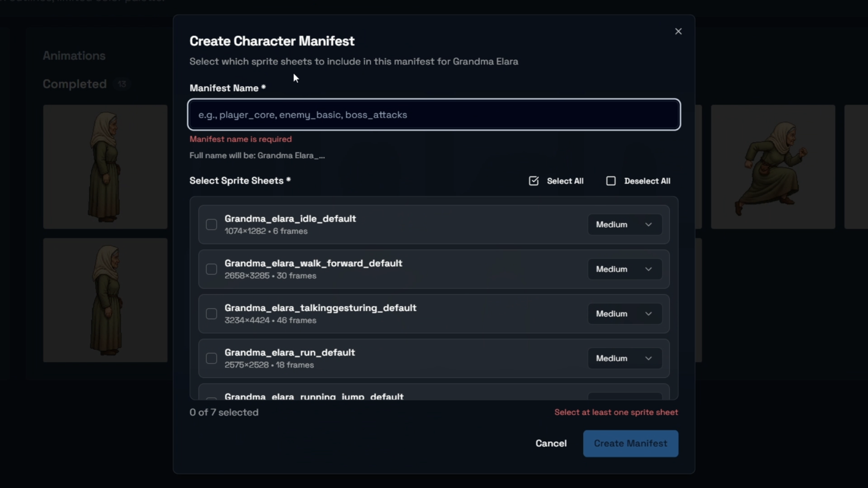Click the Select All label
This screenshot has width=868, height=488.
click(x=565, y=181)
